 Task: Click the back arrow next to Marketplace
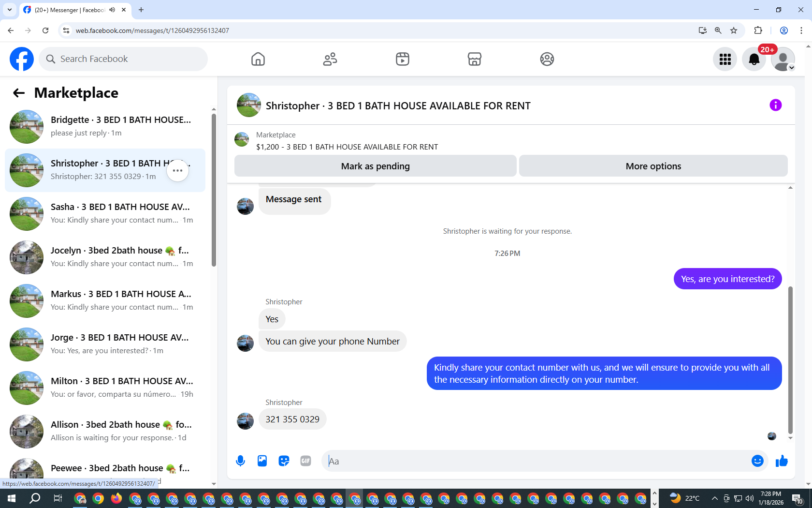(19, 93)
